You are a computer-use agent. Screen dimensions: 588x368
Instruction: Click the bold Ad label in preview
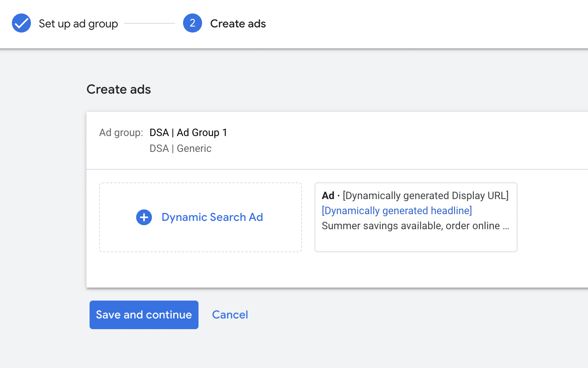pyautogui.click(x=328, y=195)
